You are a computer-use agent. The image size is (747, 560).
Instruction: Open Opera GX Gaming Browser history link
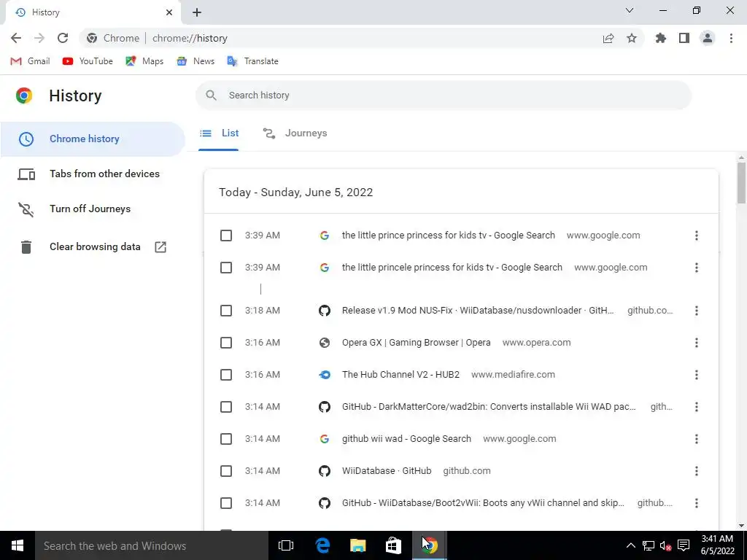pyautogui.click(x=416, y=343)
